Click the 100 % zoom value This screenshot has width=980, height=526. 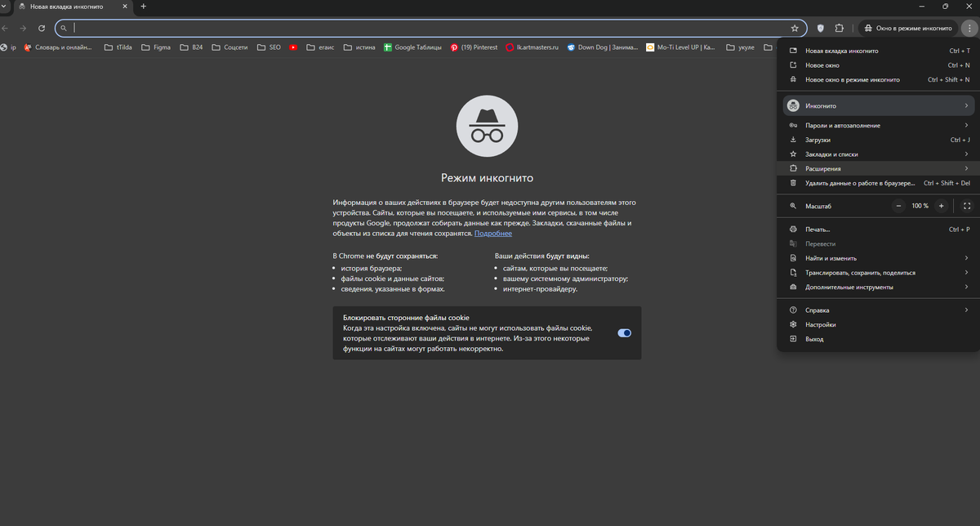(920, 206)
